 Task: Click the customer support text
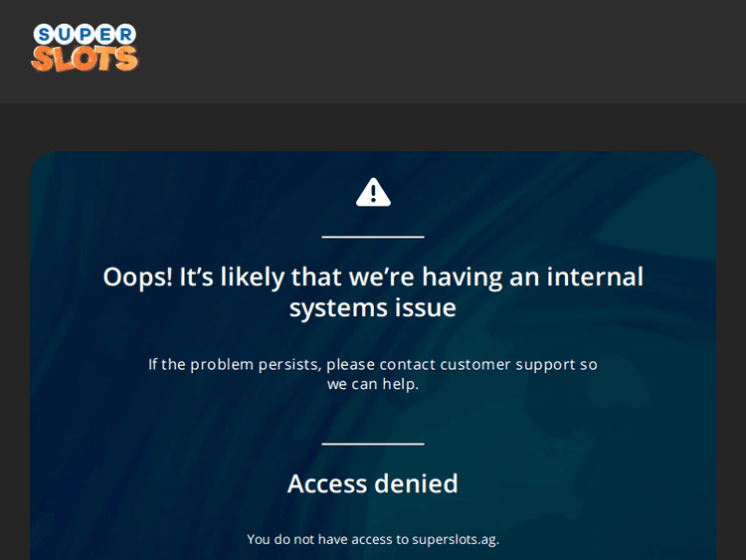507,364
